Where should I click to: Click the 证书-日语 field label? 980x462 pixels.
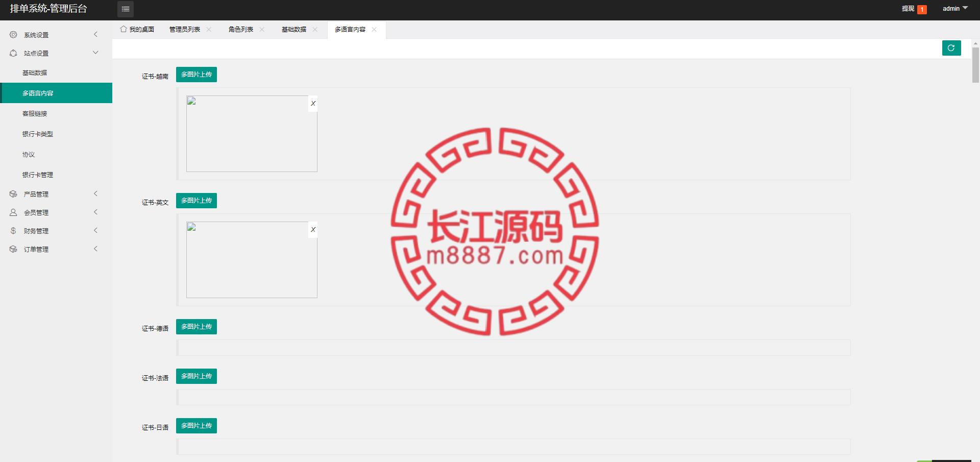155,428
